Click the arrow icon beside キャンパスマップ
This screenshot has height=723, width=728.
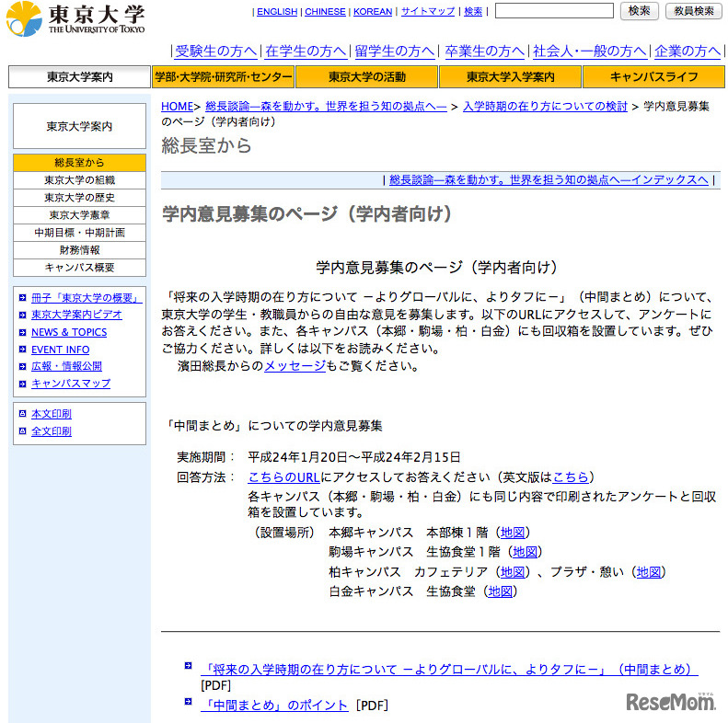(23, 384)
